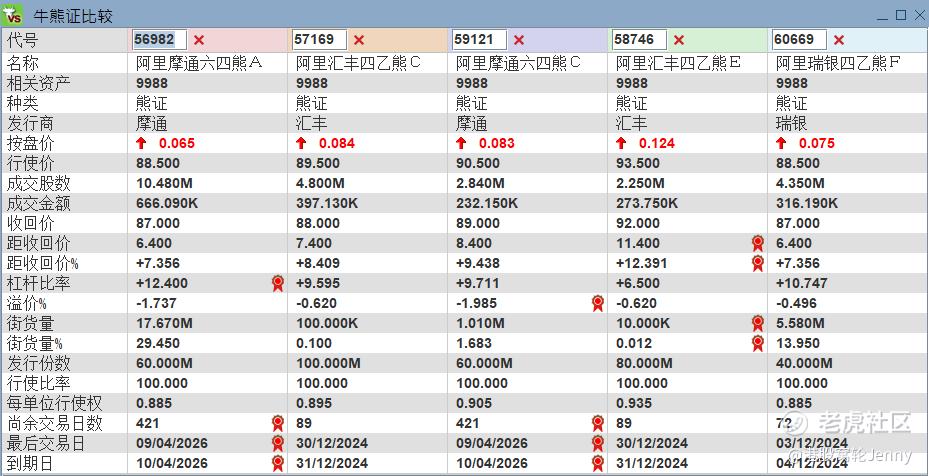The width and height of the screenshot is (929, 476).
Task: Click the name 阿里汇丰四乙熊C
Action: tap(358, 63)
